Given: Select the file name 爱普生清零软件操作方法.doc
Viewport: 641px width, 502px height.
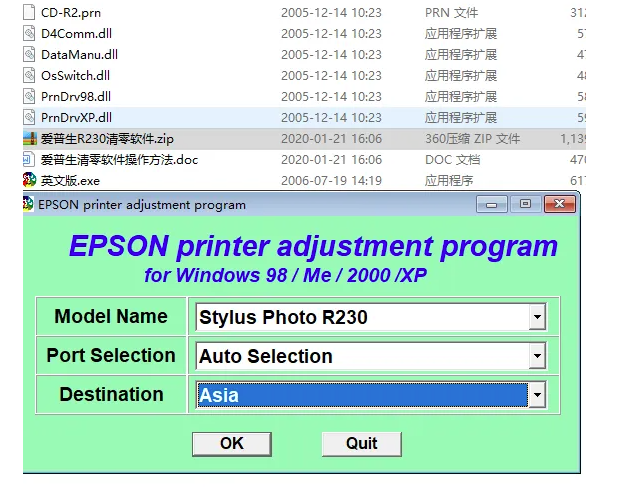Looking at the screenshot, I should point(119,160).
